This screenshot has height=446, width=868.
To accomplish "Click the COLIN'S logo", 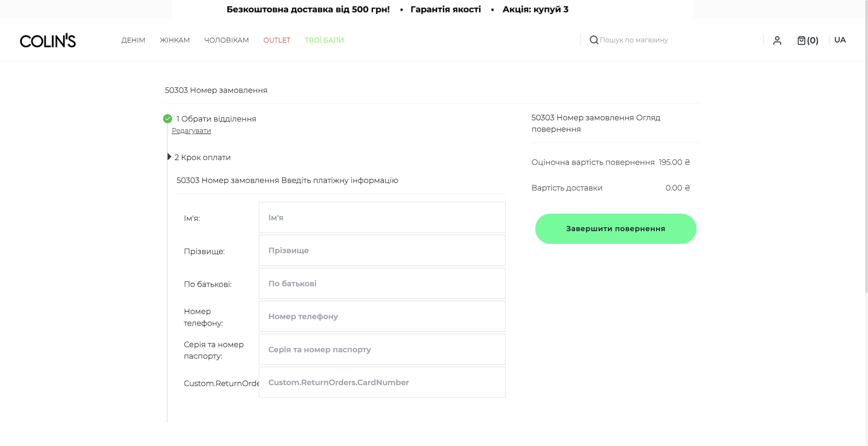I will coord(48,41).
